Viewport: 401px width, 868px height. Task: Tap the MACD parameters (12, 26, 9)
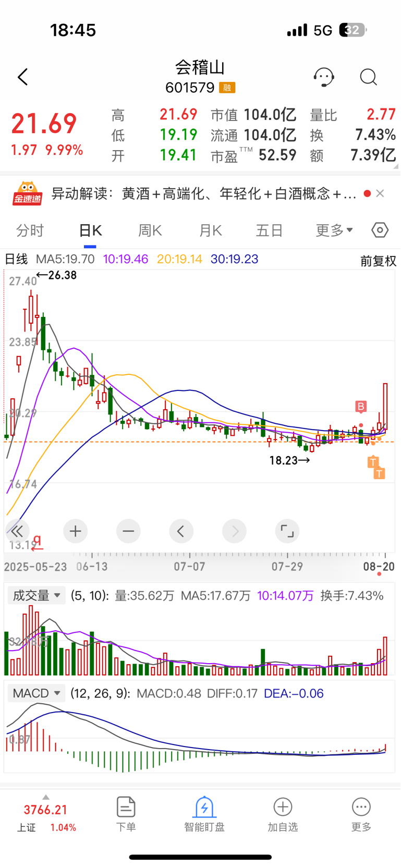click(100, 693)
